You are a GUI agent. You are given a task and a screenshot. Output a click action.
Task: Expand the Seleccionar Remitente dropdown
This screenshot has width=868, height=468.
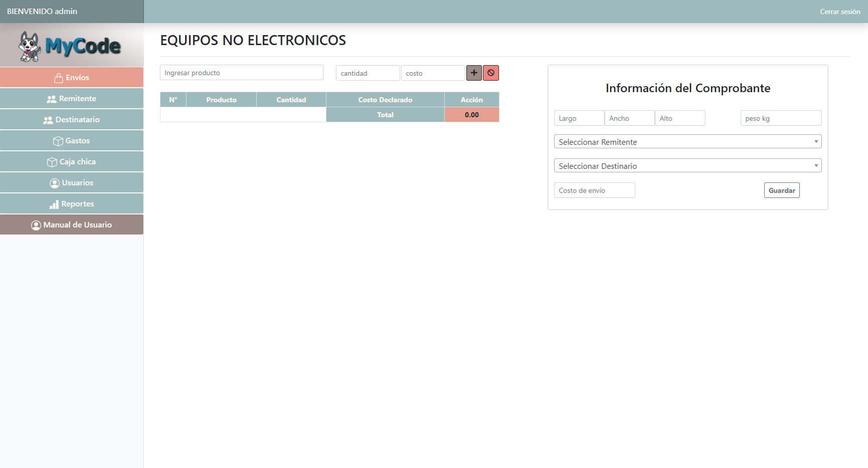tap(687, 142)
